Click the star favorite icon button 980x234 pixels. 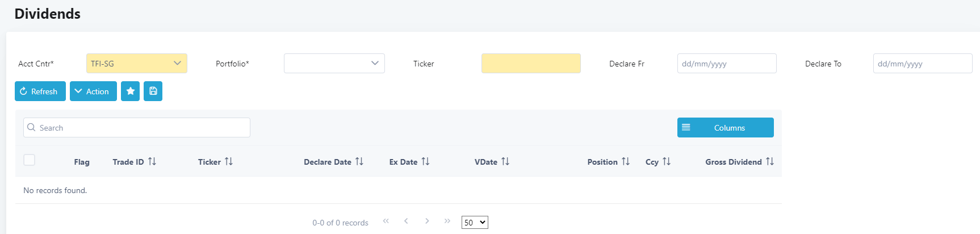pos(131,91)
